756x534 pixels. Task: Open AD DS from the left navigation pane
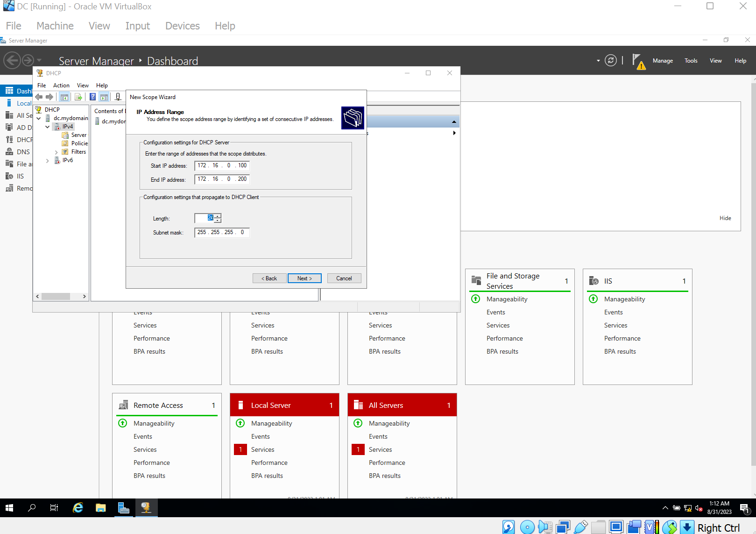tap(18, 127)
